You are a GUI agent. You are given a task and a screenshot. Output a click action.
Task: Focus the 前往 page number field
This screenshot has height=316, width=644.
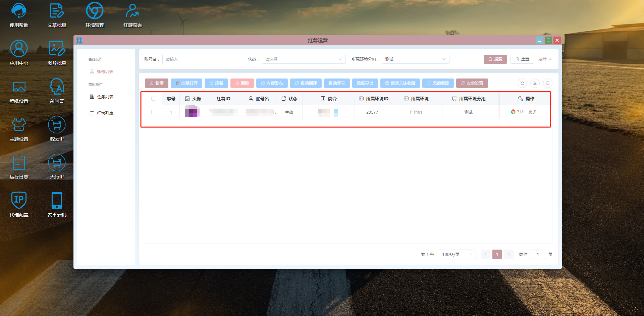coord(538,254)
